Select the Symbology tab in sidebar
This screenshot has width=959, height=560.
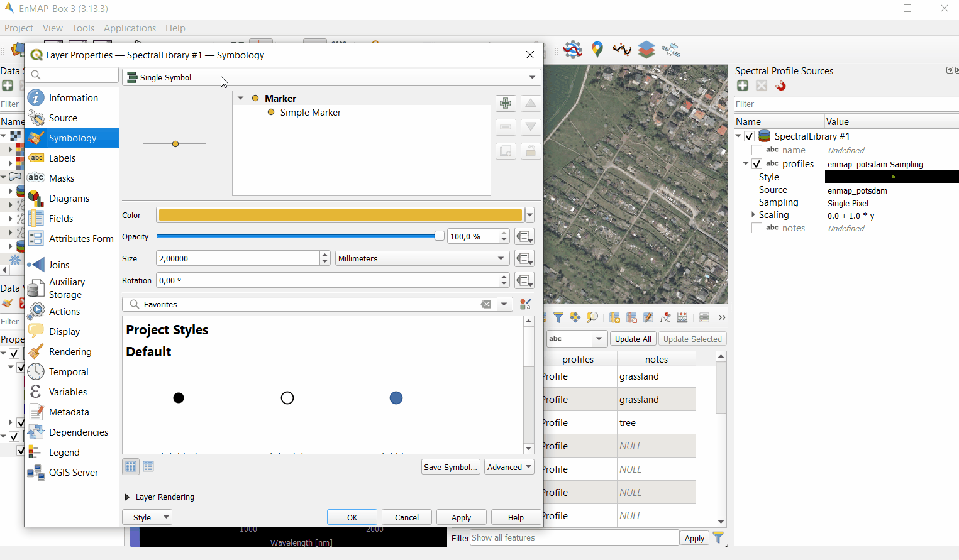click(72, 138)
